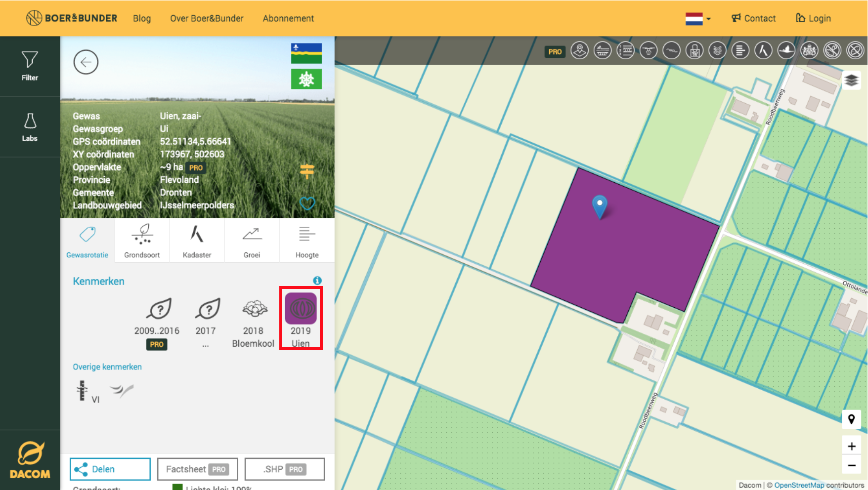This screenshot has height=490, width=868.
Task: Click the Delen share button
Action: coord(110,469)
